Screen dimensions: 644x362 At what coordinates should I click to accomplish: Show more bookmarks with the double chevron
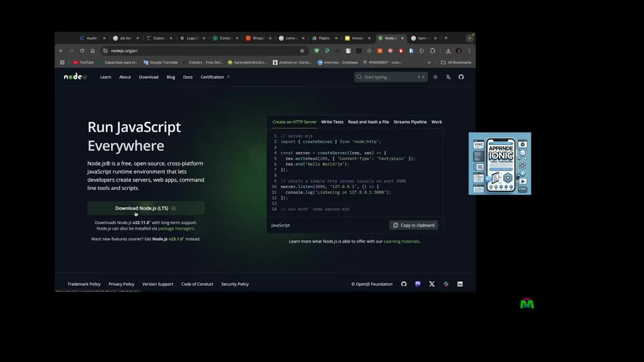point(429,62)
